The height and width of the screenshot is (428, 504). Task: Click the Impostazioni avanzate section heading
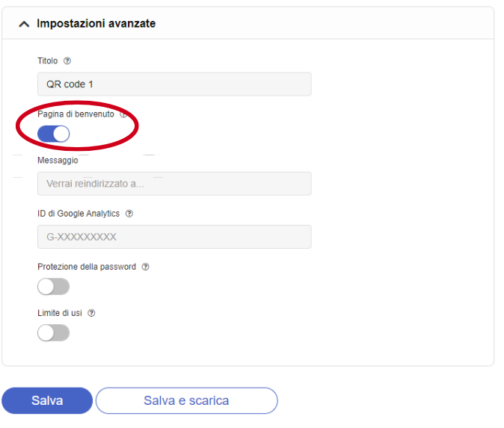point(96,23)
